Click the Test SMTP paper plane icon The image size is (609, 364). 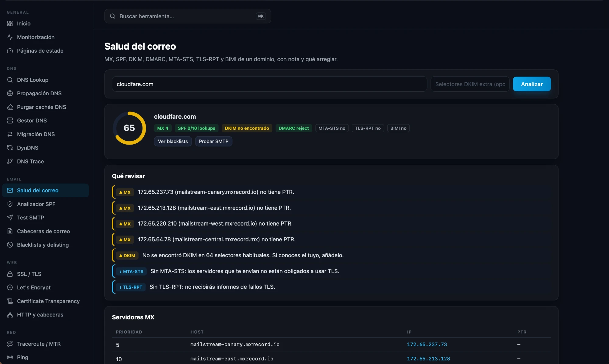coord(10,218)
